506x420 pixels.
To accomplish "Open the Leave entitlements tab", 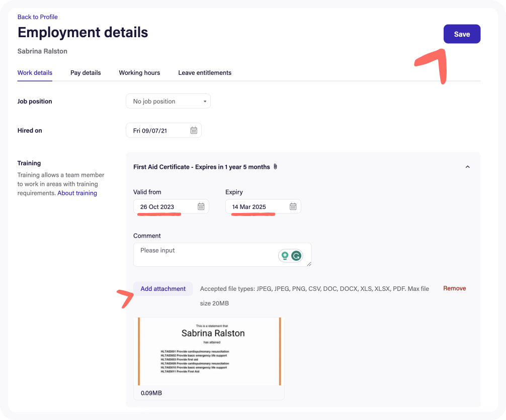I will coord(205,73).
